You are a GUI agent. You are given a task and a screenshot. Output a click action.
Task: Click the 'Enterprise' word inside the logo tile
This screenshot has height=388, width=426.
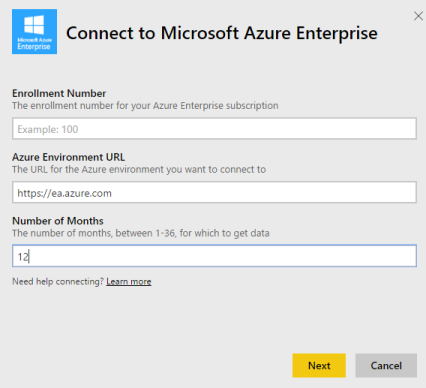[34, 46]
